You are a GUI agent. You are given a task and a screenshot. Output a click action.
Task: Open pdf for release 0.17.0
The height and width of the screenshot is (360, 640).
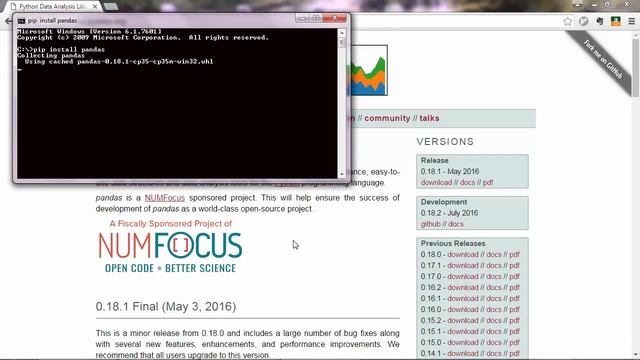pos(514,276)
